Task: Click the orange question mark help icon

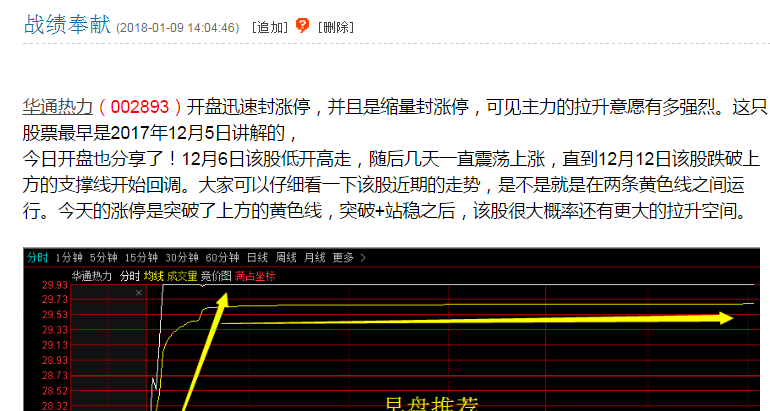Action: click(302, 26)
